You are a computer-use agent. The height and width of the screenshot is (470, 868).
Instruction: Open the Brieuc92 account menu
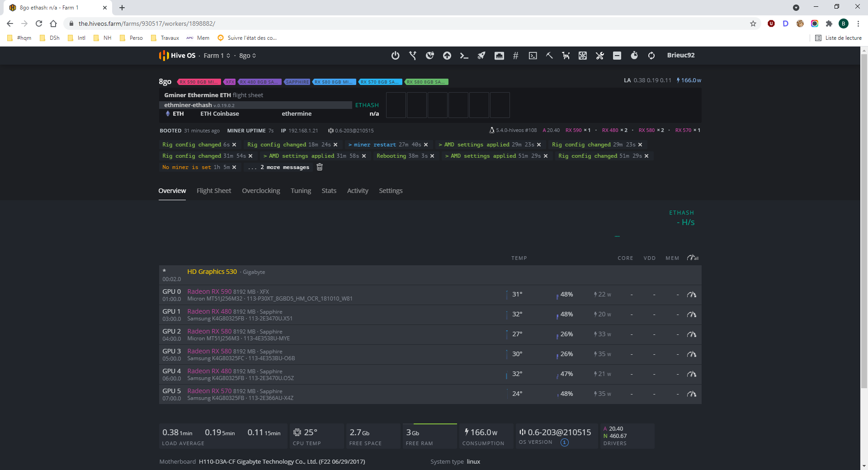(x=681, y=55)
